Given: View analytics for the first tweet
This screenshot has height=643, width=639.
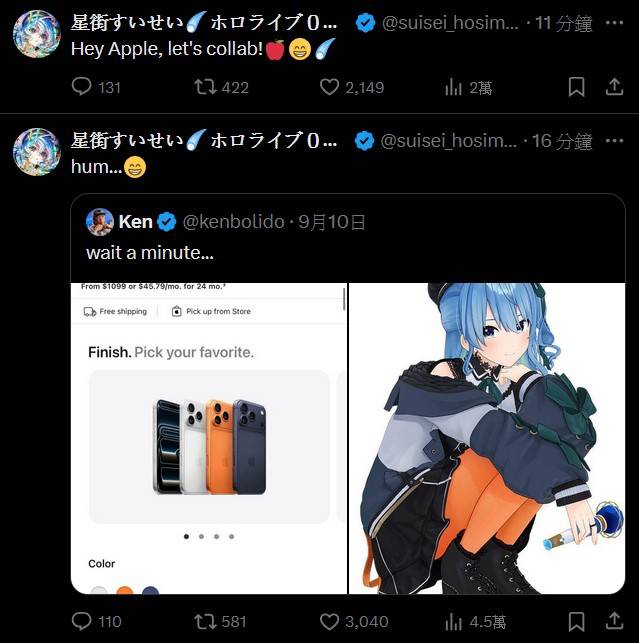Looking at the screenshot, I should tap(453, 87).
